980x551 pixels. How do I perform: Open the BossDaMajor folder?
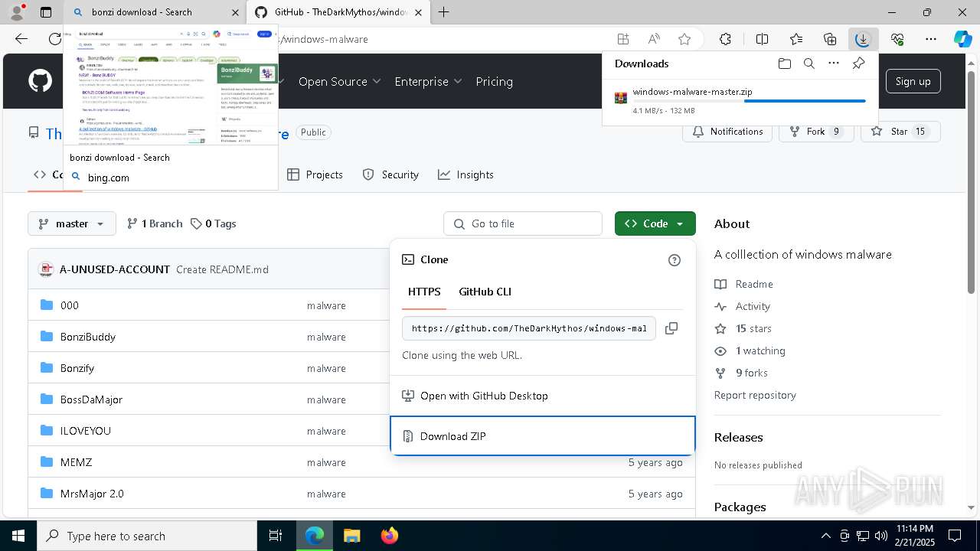coord(91,399)
